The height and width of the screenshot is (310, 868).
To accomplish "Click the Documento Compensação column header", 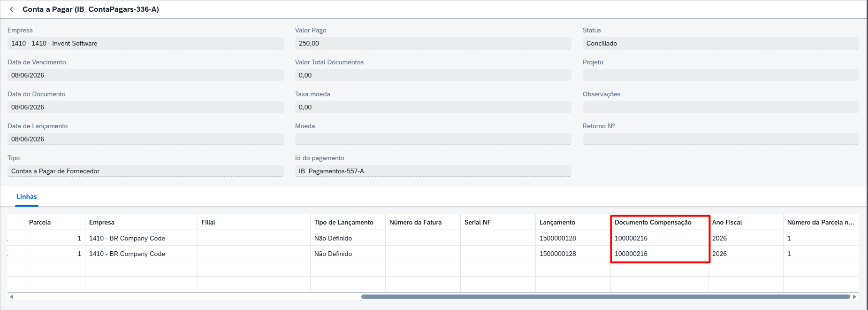I will 660,222.
